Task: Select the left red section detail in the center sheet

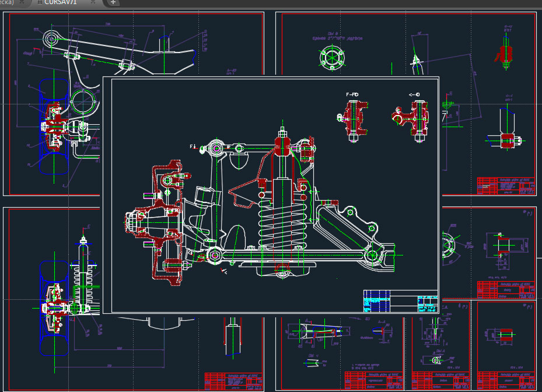Action: click(x=352, y=120)
